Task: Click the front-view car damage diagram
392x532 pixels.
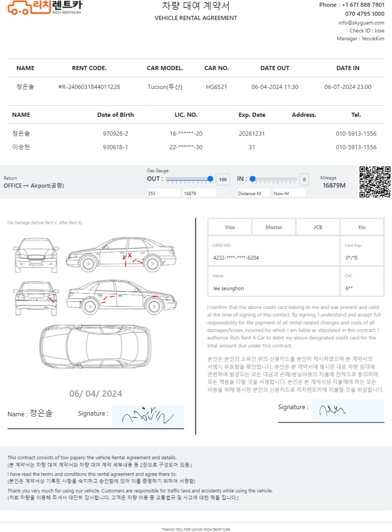Action: click(x=36, y=255)
